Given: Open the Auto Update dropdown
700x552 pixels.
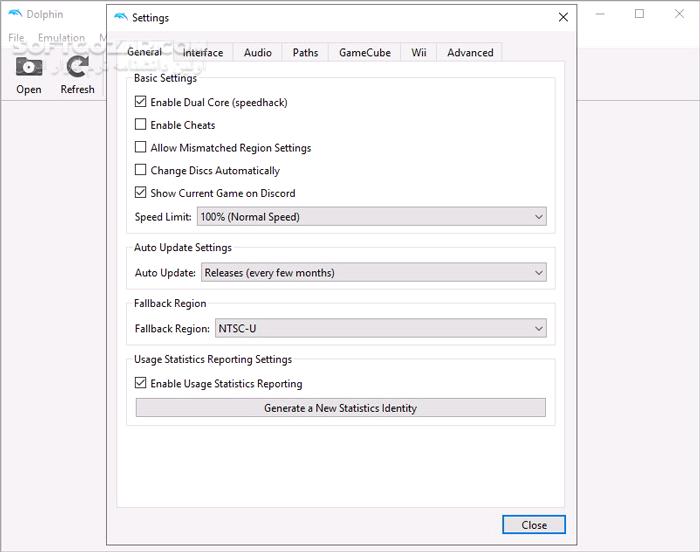Looking at the screenshot, I should pos(374,272).
